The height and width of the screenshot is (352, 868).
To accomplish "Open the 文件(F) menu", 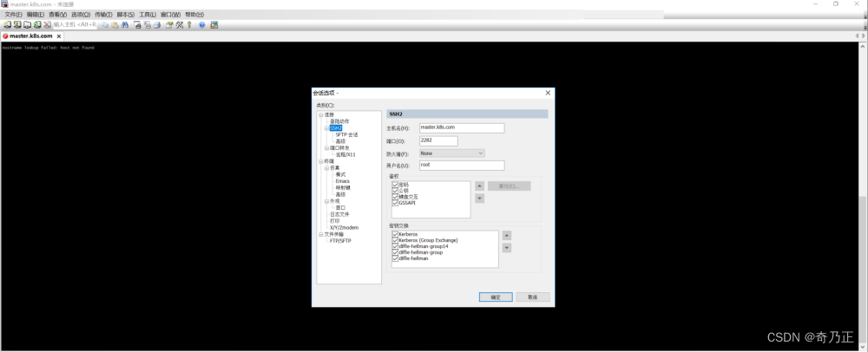I will click(x=13, y=15).
